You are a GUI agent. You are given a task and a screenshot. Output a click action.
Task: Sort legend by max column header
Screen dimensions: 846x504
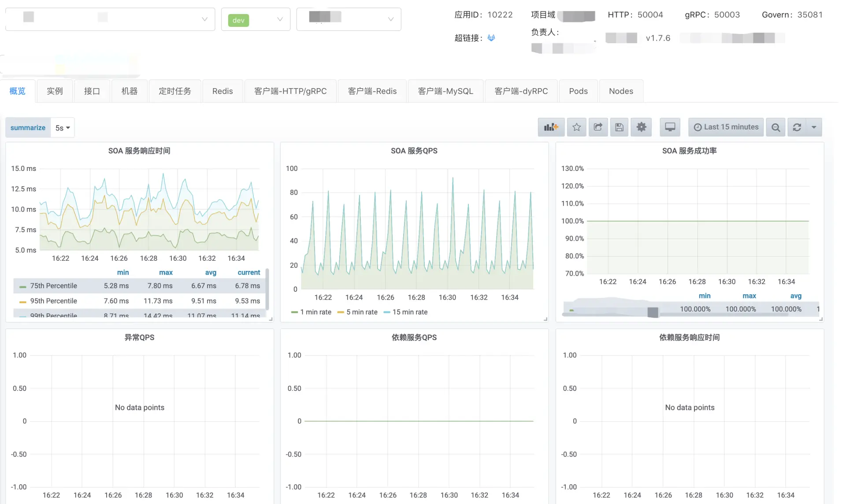tap(166, 273)
